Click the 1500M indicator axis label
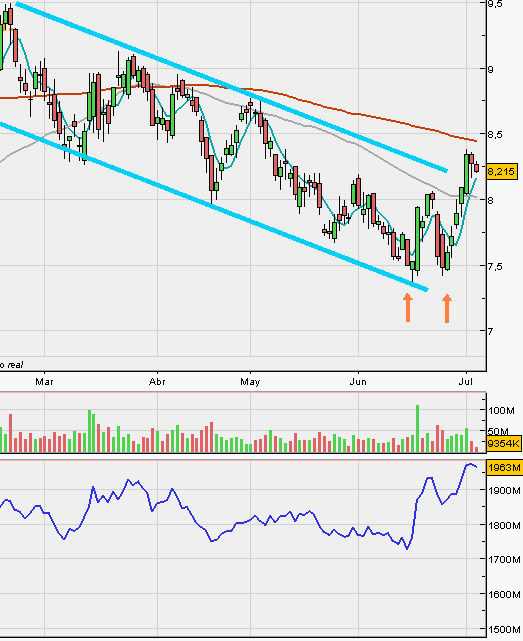 (x=504, y=630)
